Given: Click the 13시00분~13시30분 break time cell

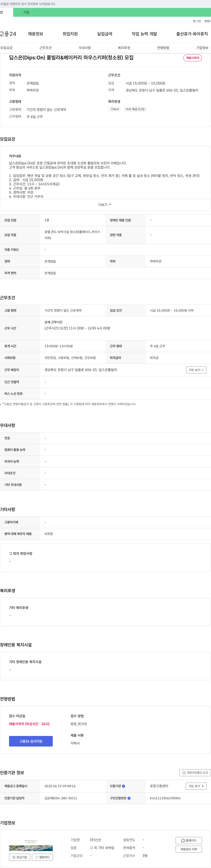Looking at the screenshot, I should tap(58, 346).
